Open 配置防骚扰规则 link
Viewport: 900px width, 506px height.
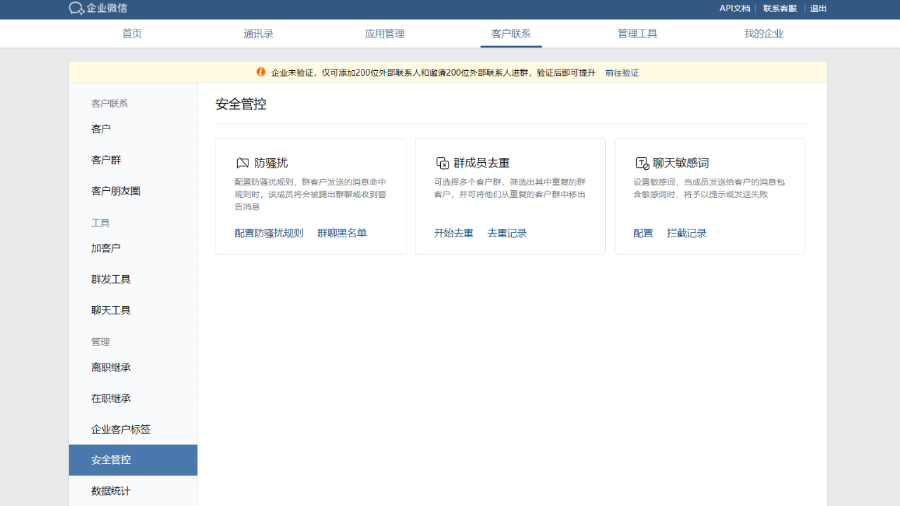269,233
